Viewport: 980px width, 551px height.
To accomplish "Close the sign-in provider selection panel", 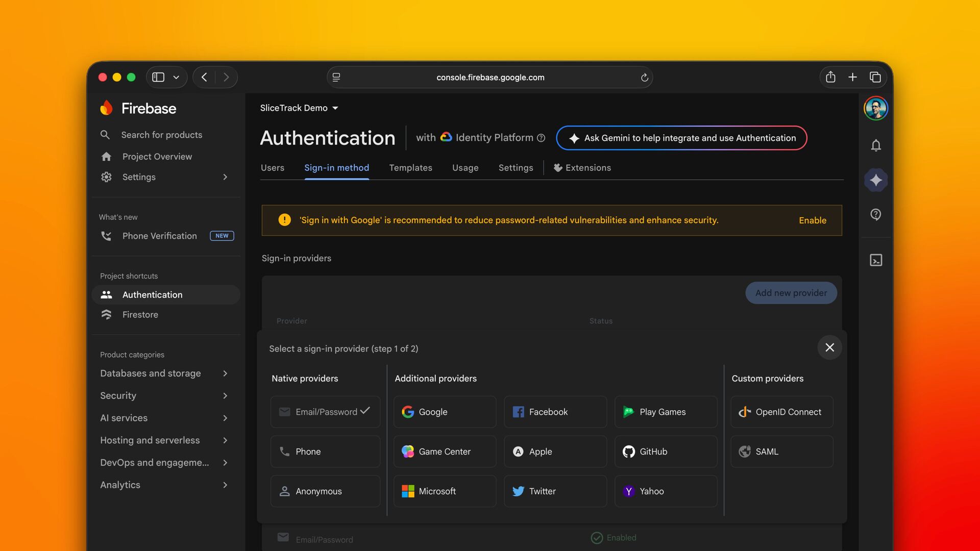I will (x=829, y=347).
